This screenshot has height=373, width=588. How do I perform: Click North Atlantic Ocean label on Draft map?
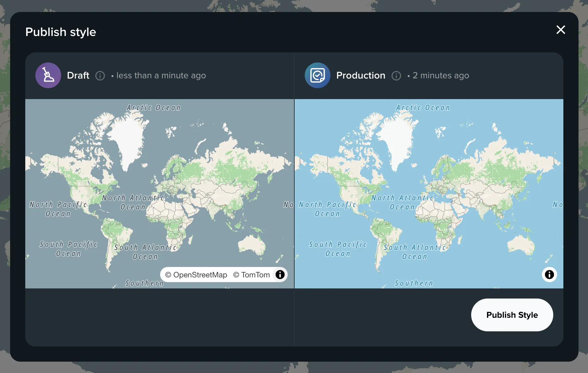click(133, 203)
